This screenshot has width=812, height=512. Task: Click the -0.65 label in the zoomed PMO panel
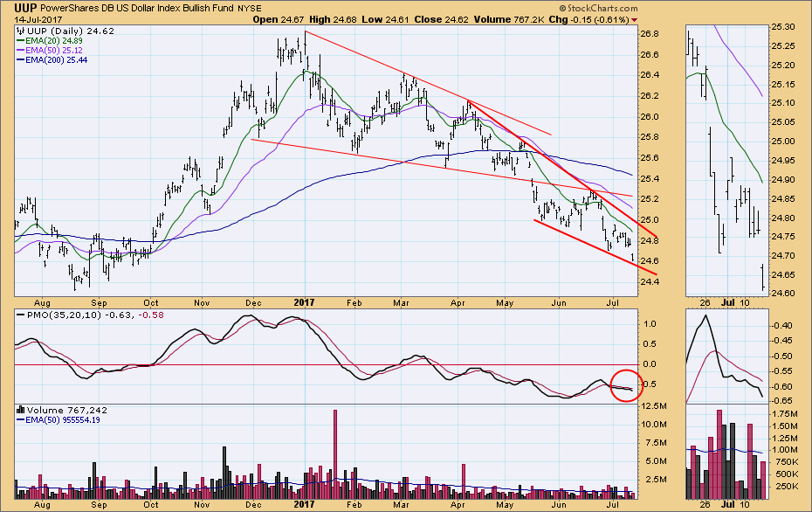(x=781, y=400)
